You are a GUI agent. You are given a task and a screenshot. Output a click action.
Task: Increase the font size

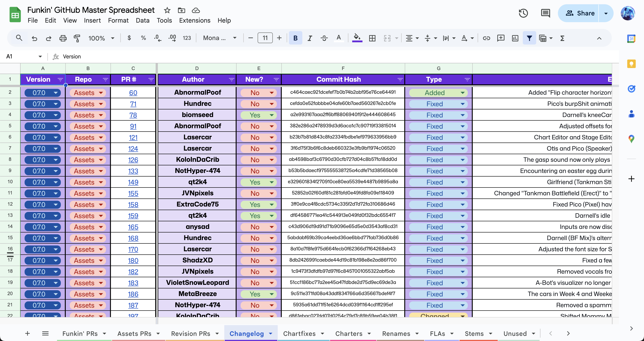point(279,38)
